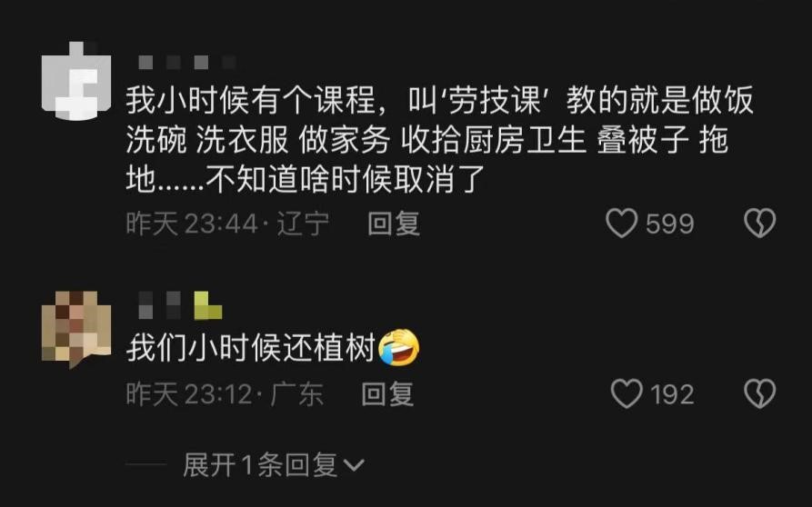Viewport: 812px width, 507px height.
Task: Select the 599 like count
Action: coord(669,224)
